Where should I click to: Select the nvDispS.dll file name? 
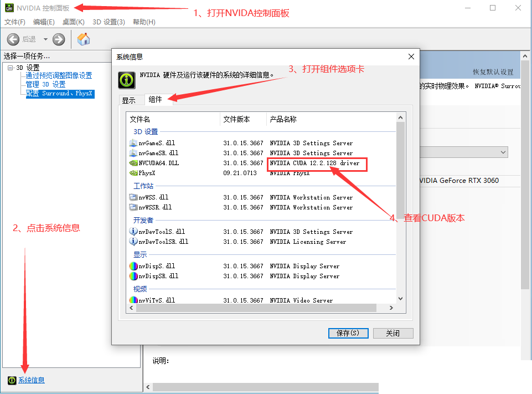point(157,266)
